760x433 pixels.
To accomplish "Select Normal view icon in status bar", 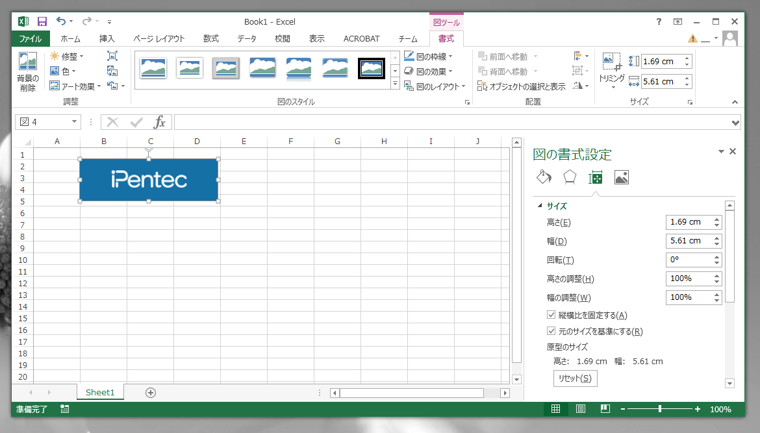I will [555, 409].
